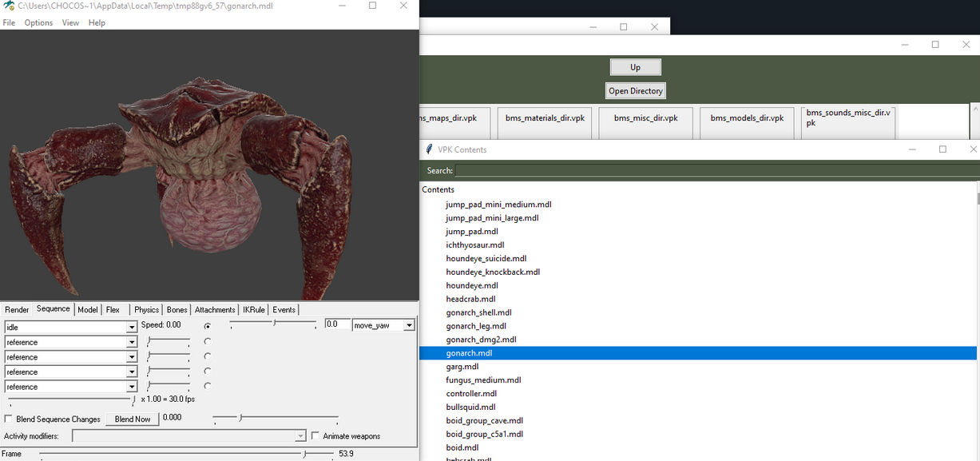This screenshot has height=461, width=980.
Task: Select the radio button beside the idle sequence
Action: (208, 326)
